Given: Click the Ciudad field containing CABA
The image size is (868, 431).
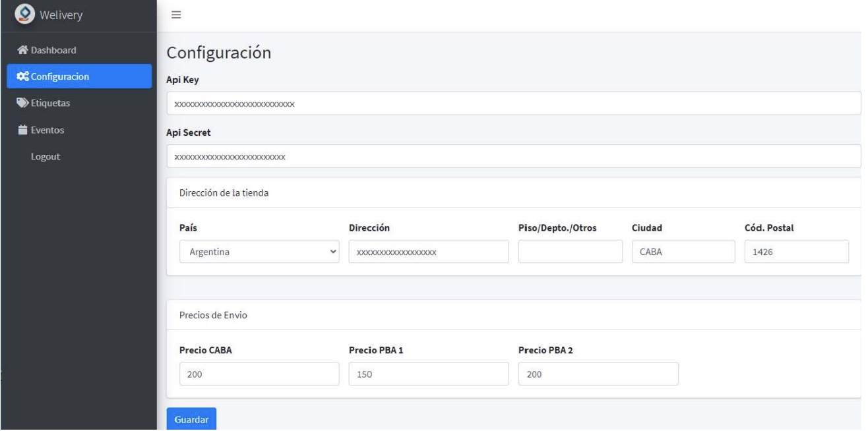Looking at the screenshot, I should (683, 252).
